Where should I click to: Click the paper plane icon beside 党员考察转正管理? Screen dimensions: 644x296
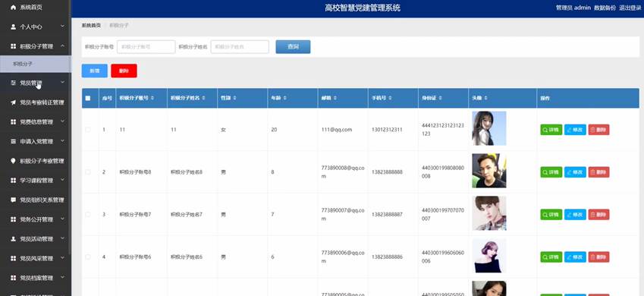coord(13,102)
